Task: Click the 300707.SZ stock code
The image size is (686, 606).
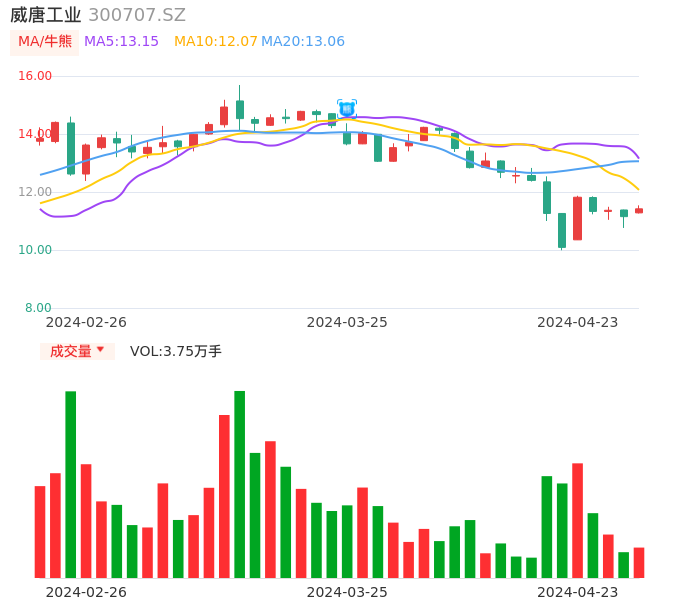Action: 137,15
